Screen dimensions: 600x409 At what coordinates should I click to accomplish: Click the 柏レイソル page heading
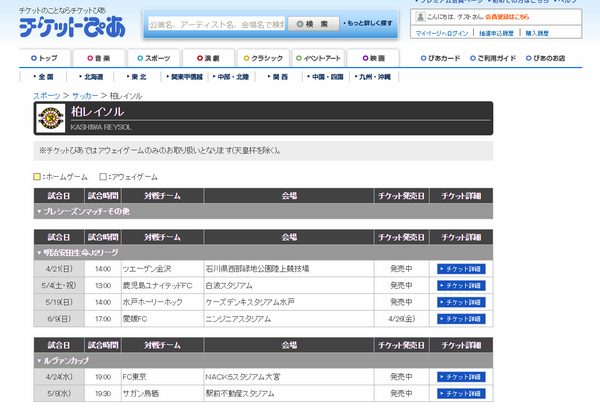tap(97, 112)
